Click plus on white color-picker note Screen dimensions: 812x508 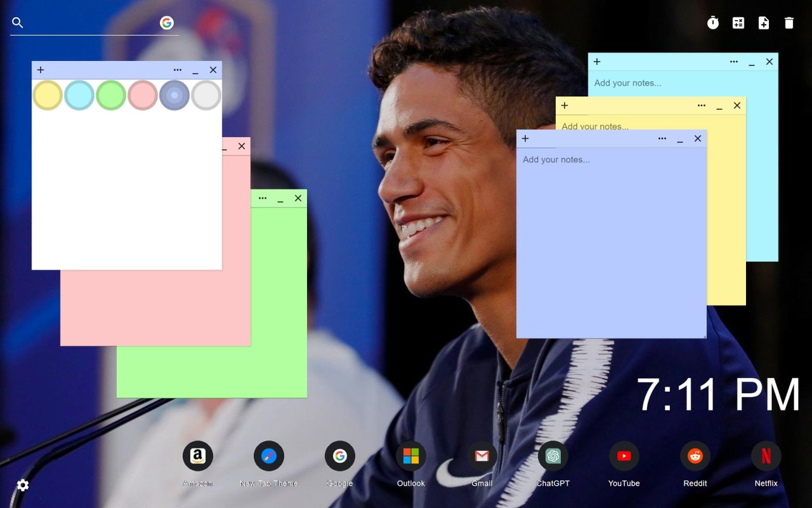(x=41, y=70)
